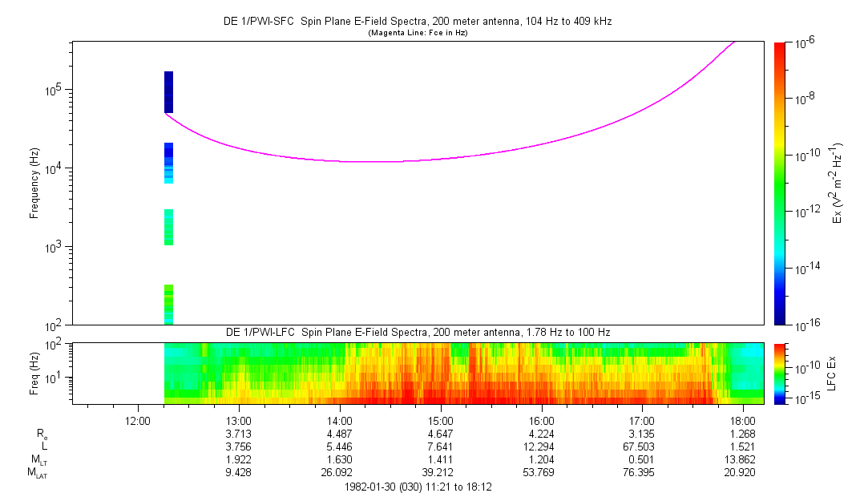
Task: Click the Freq (Hz) label of lower panel
Action: [x=34, y=373]
